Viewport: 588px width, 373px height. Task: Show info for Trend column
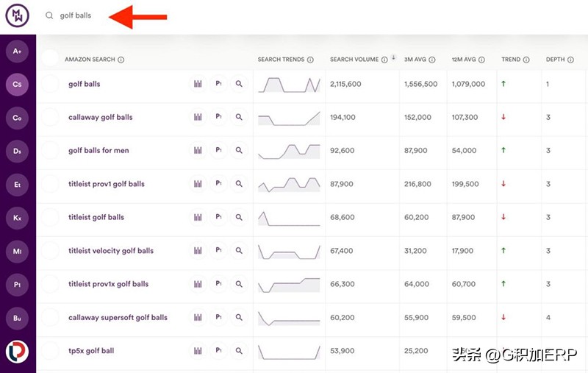coord(526,60)
